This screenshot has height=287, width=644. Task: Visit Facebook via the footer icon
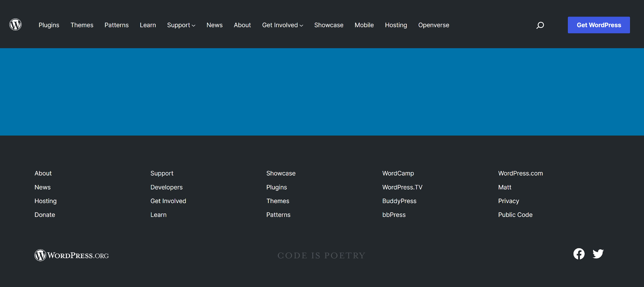(x=579, y=254)
